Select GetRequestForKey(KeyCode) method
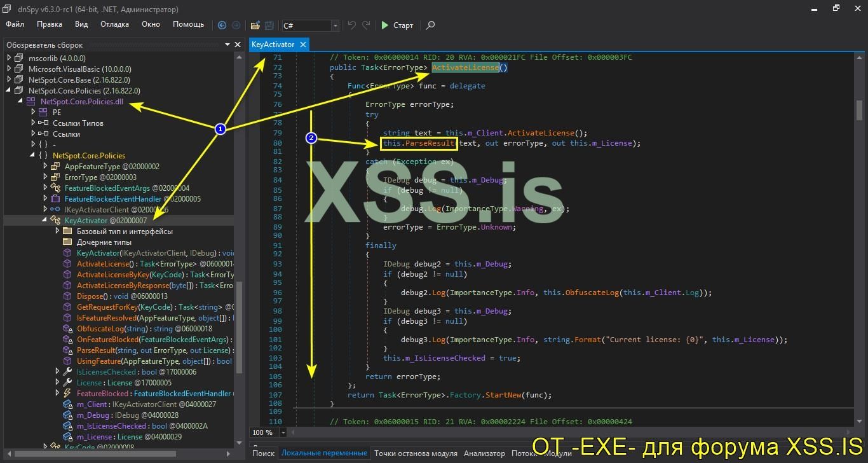The width and height of the screenshot is (868, 463). coord(155,307)
